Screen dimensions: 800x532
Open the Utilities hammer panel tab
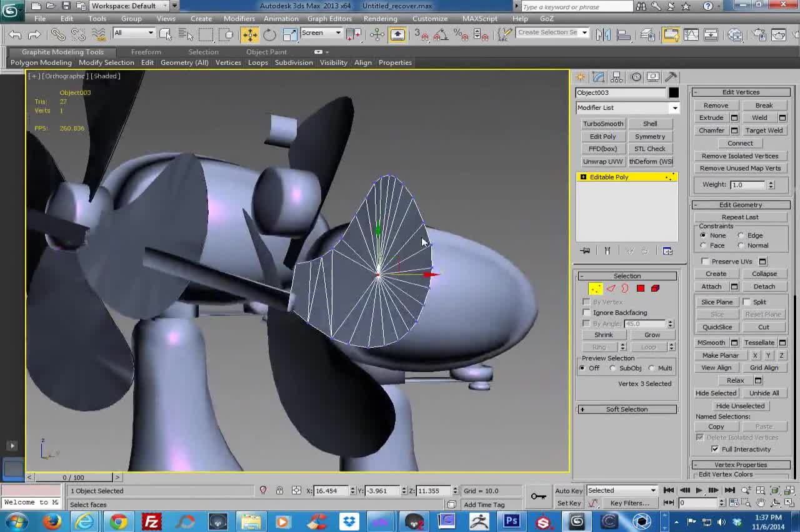click(x=671, y=77)
